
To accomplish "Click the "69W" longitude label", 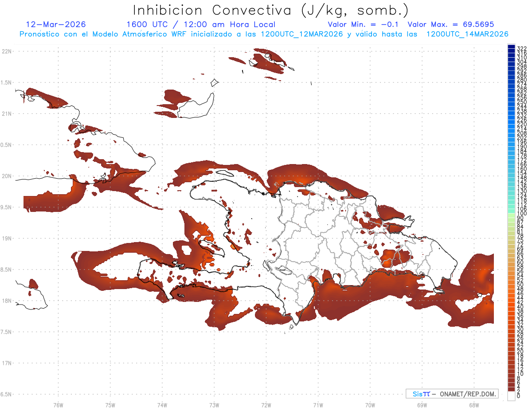I will click(422, 405).
